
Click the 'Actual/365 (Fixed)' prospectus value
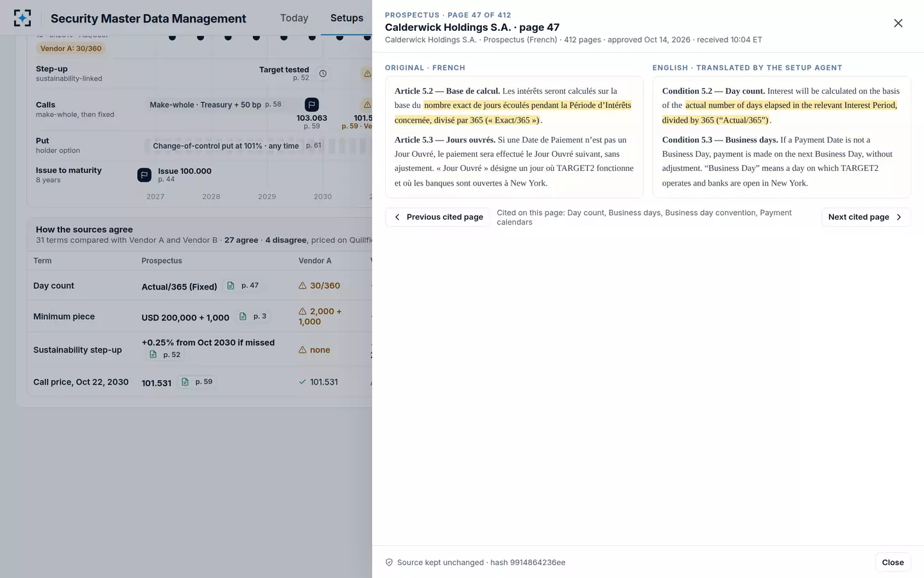click(x=179, y=286)
